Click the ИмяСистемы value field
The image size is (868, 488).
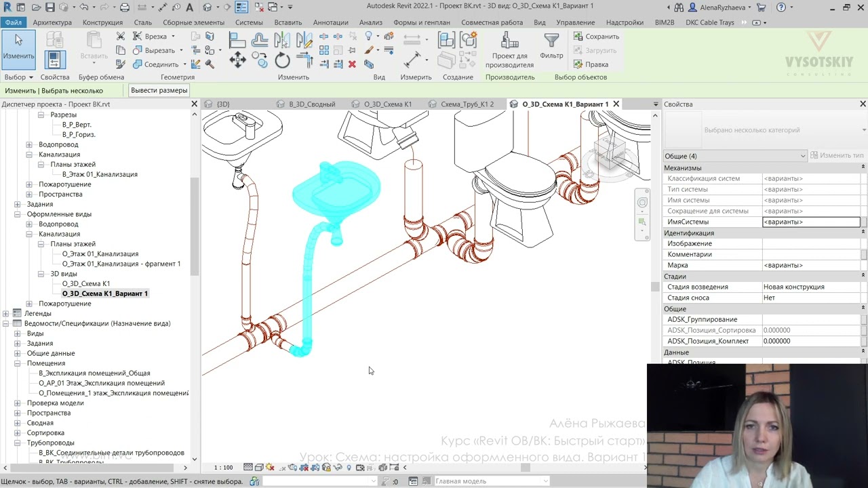pyautogui.click(x=811, y=222)
